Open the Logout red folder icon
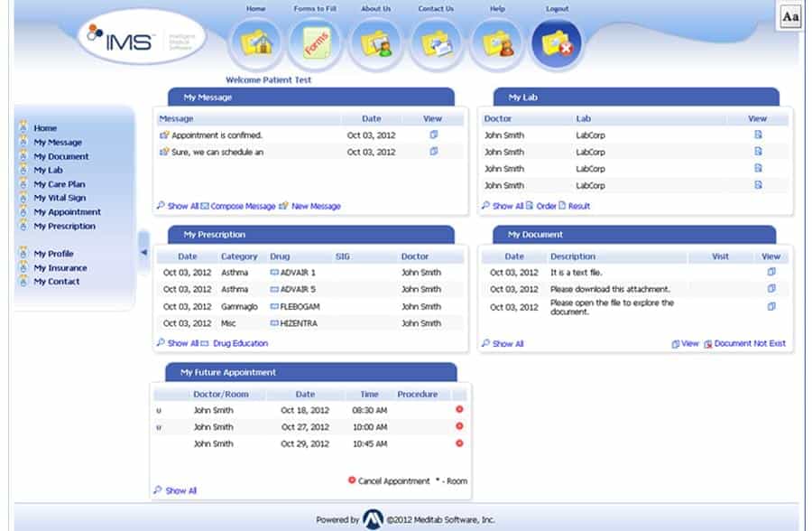This screenshot has height=531, width=812. (557, 42)
